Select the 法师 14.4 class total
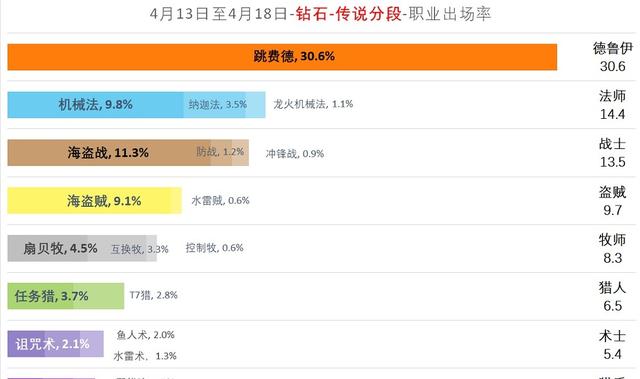This screenshot has height=379, width=640. click(x=612, y=105)
